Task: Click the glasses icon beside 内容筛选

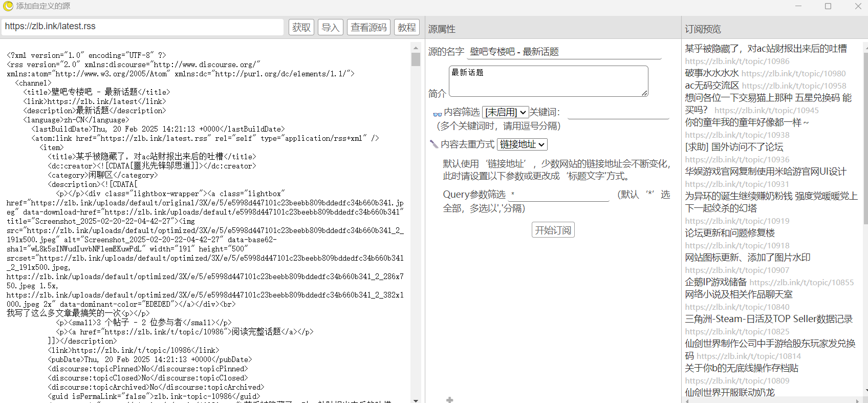Action: [x=437, y=114]
